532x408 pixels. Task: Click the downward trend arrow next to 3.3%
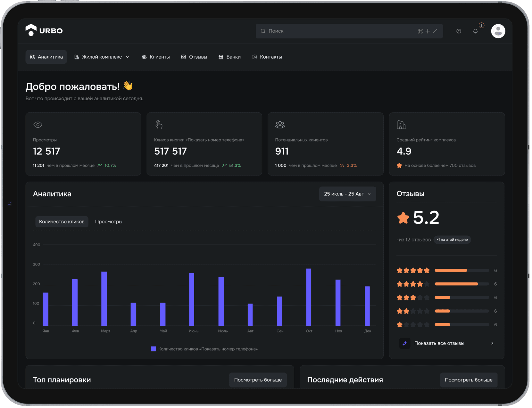342,166
